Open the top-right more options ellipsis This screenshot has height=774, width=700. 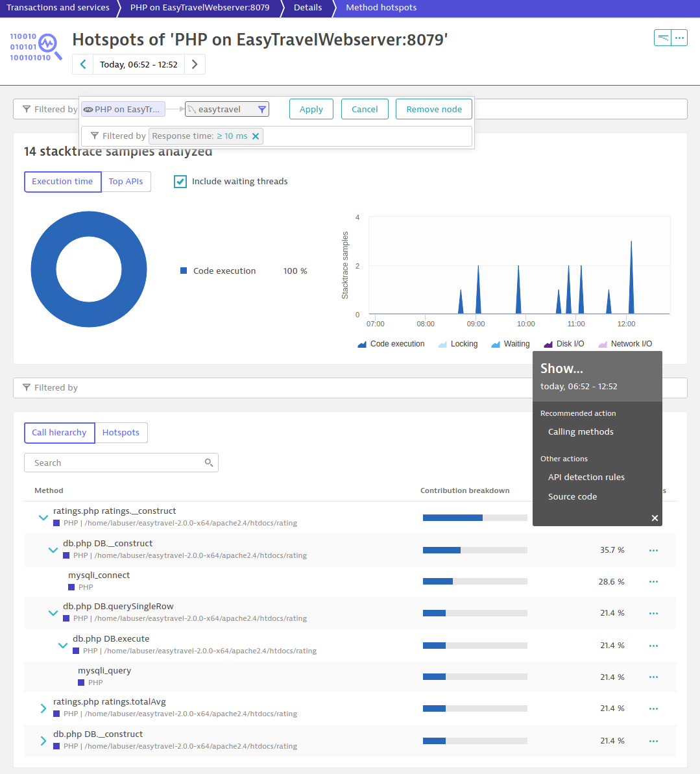coord(679,38)
